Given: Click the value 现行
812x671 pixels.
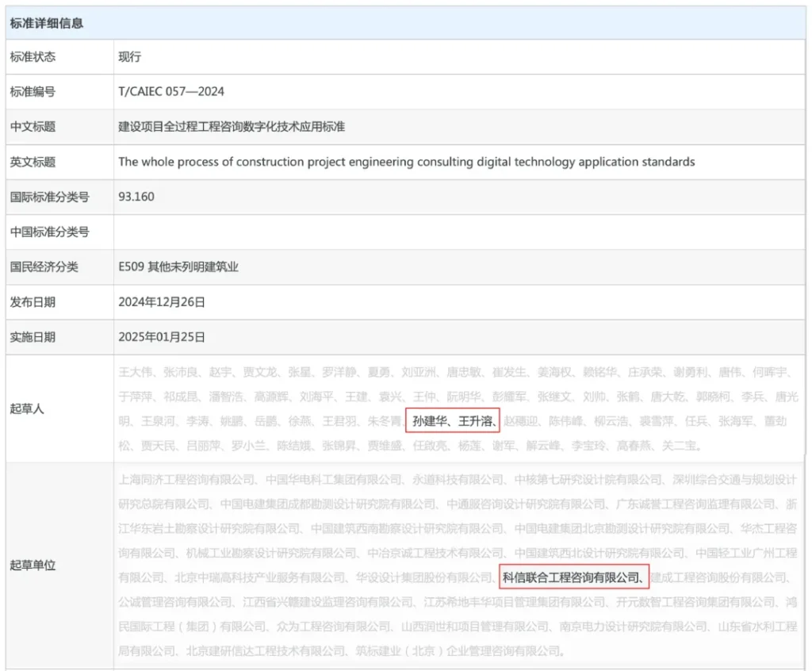Looking at the screenshot, I should click(129, 57).
